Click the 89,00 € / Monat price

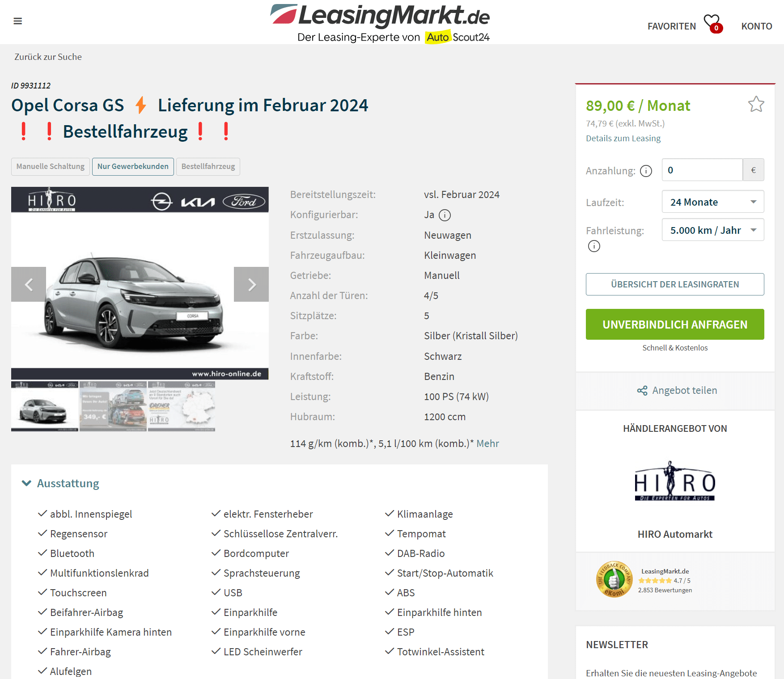[638, 106]
